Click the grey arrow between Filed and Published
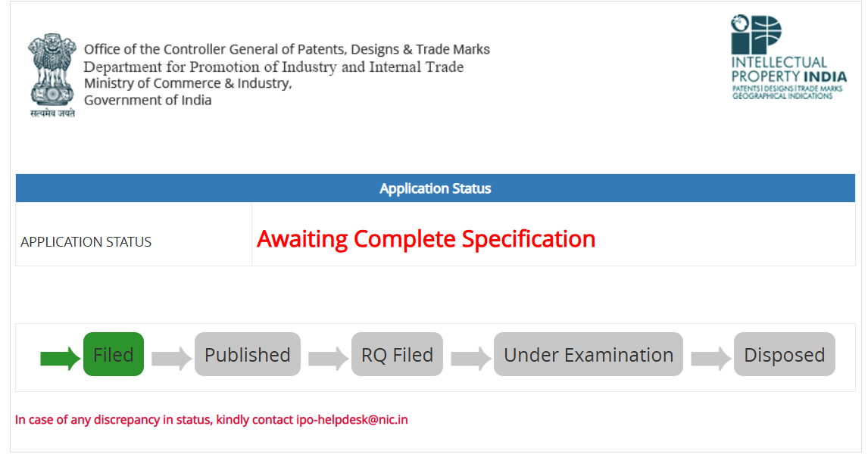 pyautogui.click(x=171, y=357)
